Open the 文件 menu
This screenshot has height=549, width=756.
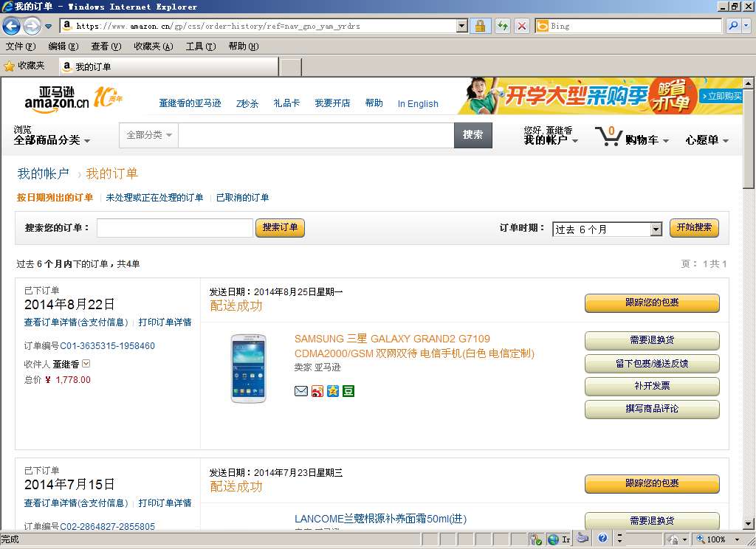click(20, 46)
